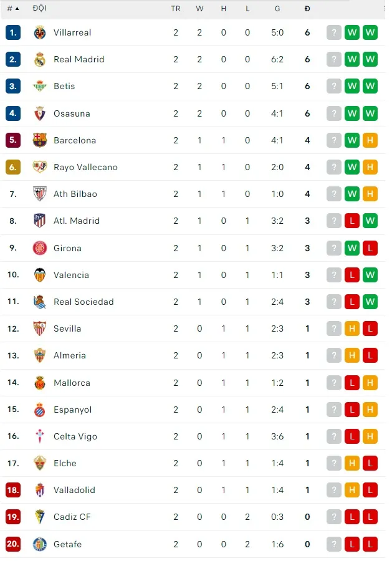
Task: Click the TR matches-played column header
Action: click(x=176, y=9)
